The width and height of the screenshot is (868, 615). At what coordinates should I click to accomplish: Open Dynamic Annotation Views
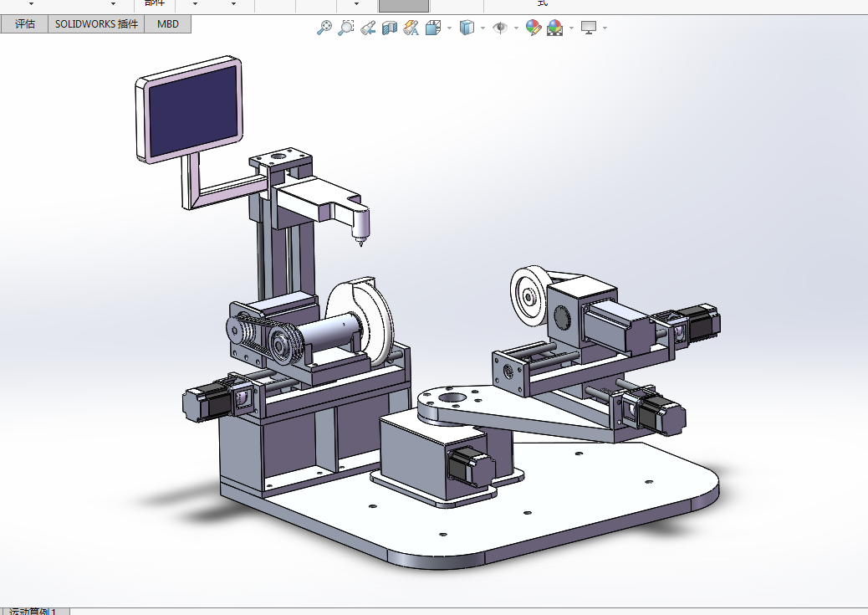(411, 27)
